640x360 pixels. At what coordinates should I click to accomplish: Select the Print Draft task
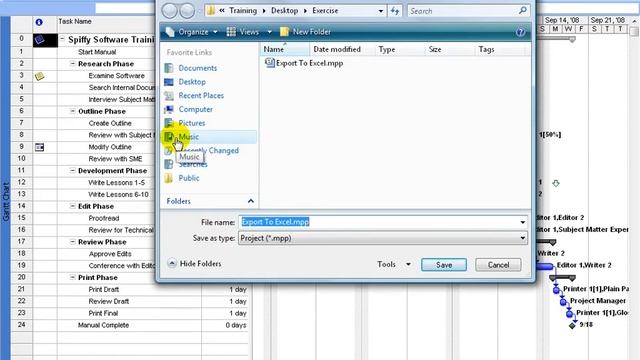coord(104,289)
